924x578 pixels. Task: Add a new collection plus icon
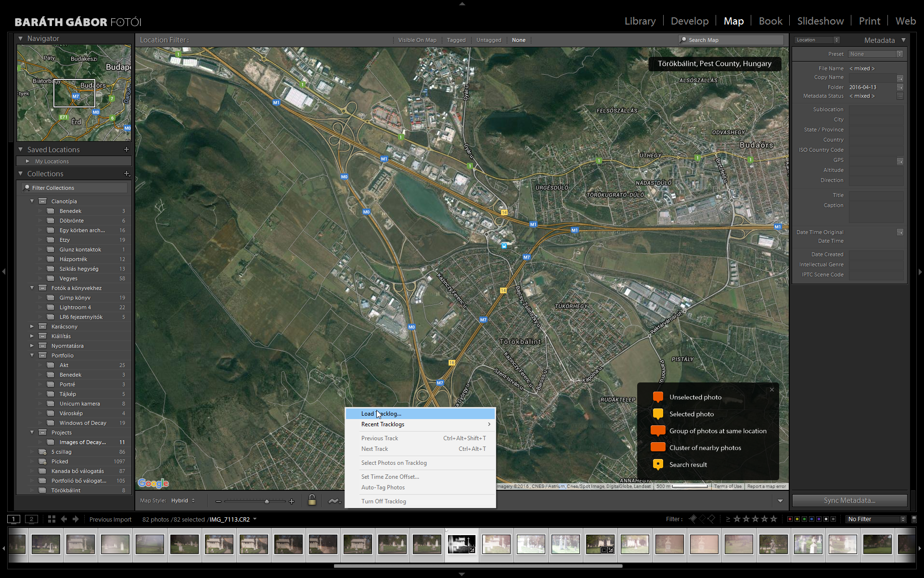[x=127, y=173]
